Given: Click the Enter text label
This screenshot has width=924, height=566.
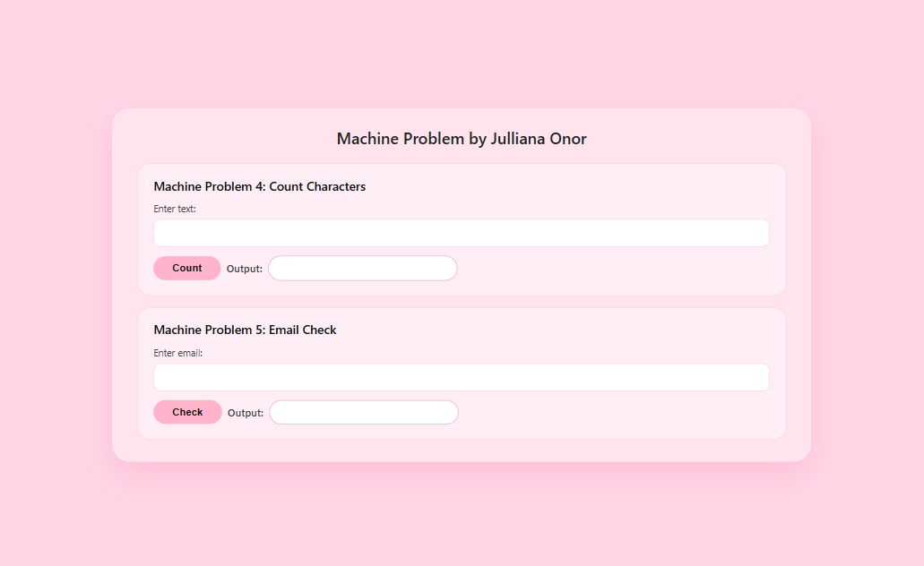Looking at the screenshot, I should coord(173,209).
